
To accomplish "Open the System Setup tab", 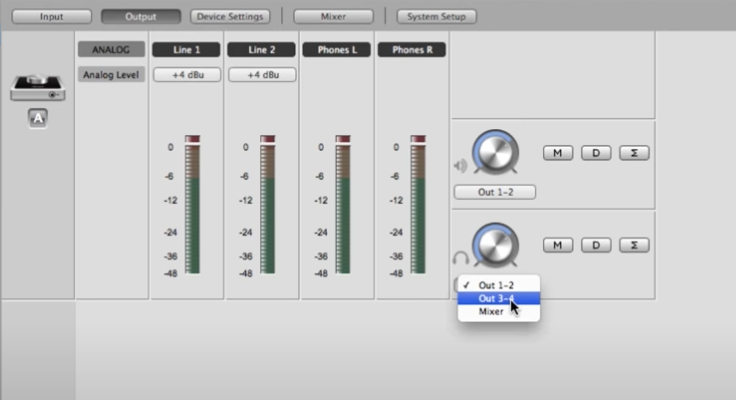I will 437,16.
